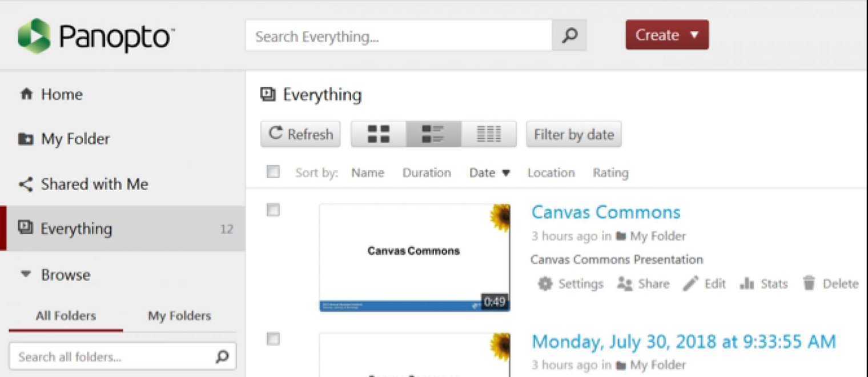
Task: Go to Home in sidebar
Action: [x=51, y=94]
